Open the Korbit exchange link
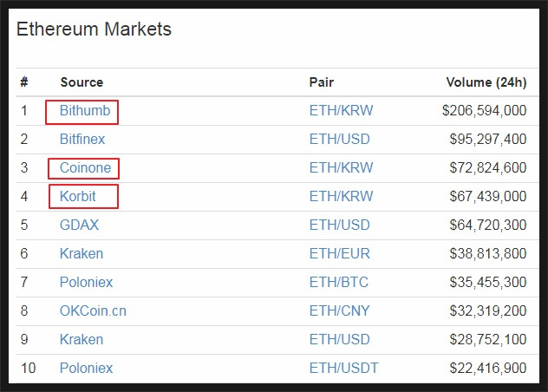Image resolution: width=548 pixels, height=392 pixels. (x=77, y=197)
